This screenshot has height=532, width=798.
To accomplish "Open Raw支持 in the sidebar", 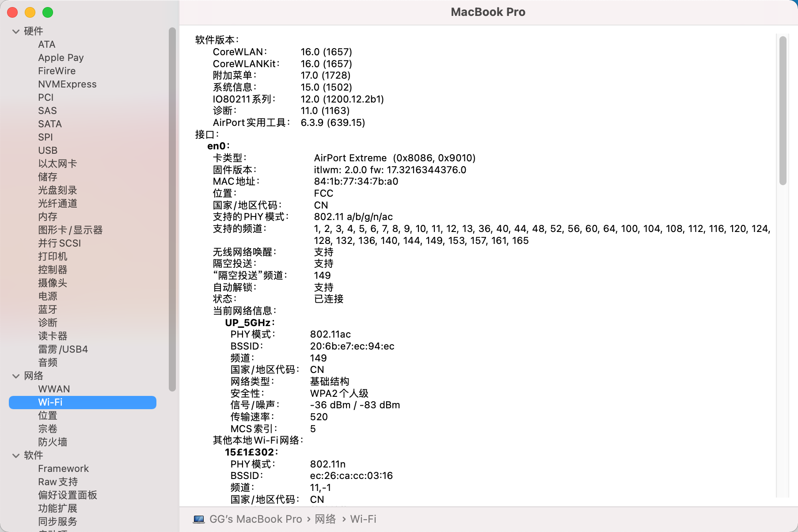I will click(x=58, y=482).
